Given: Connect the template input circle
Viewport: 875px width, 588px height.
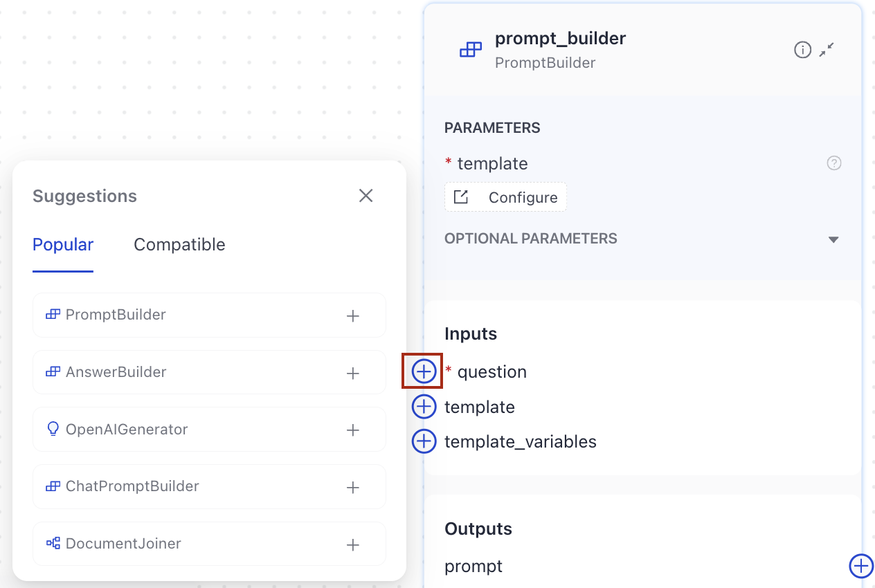Looking at the screenshot, I should tap(423, 407).
